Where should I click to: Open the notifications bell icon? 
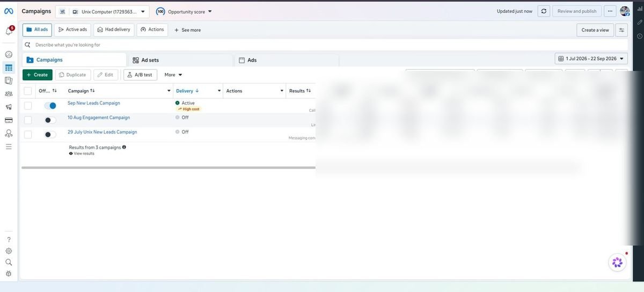point(9,31)
